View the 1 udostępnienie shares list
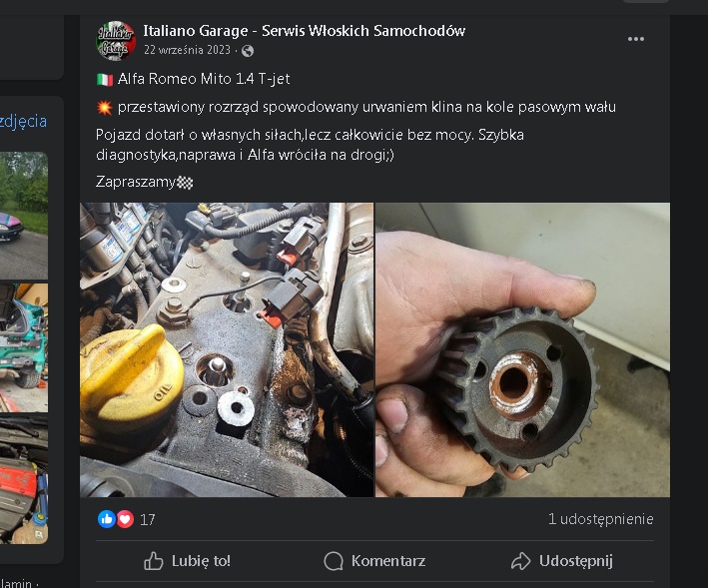The image size is (708, 588). pos(600,519)
